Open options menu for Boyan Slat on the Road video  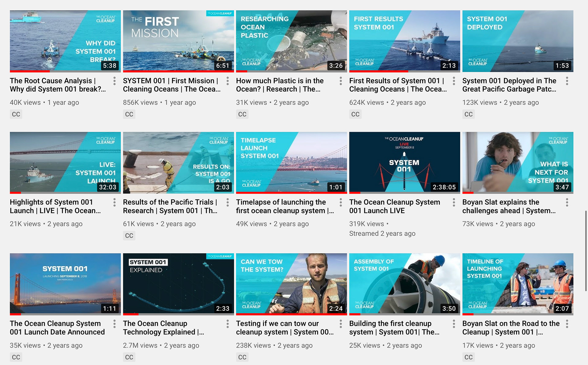[567, 324]
